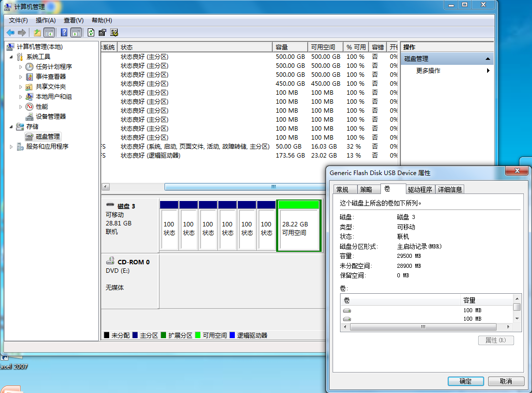Click the disk settings wizard toolbar icon
This screenshot has height=393, width=532.
(x=114, y=32)
